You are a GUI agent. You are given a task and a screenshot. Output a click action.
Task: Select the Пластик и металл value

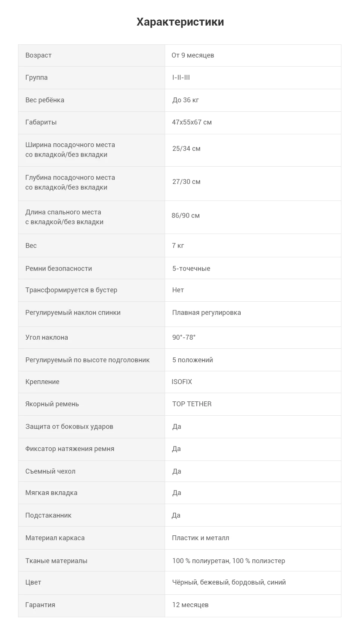(x=200, y=538)
